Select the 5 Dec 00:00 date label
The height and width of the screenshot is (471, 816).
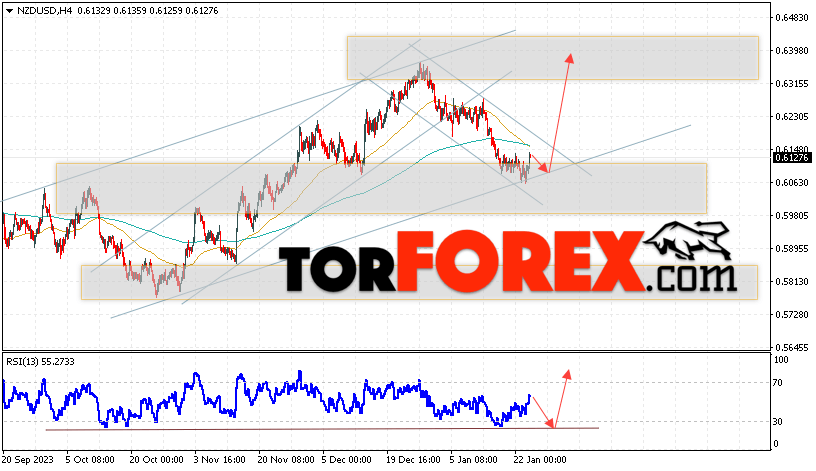click(347, 460)
